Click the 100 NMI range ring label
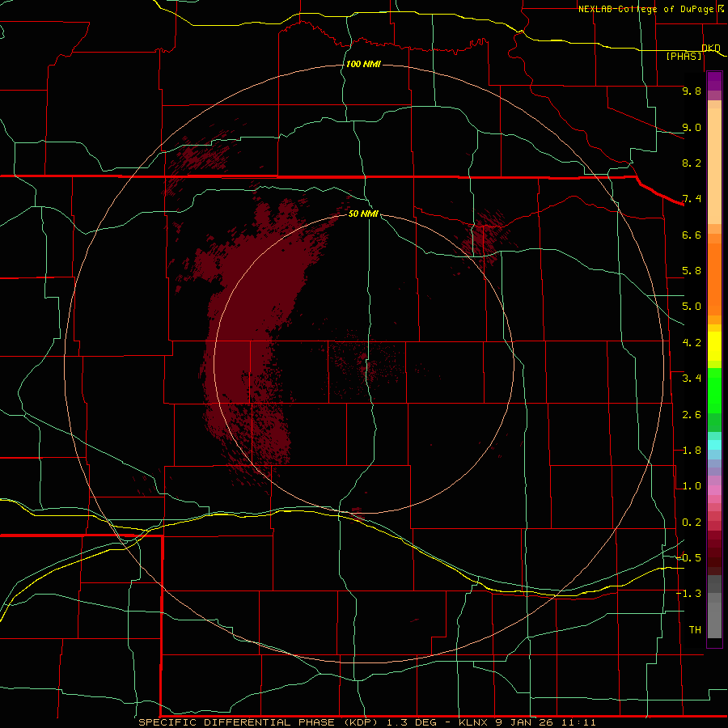 coord(363,64)
